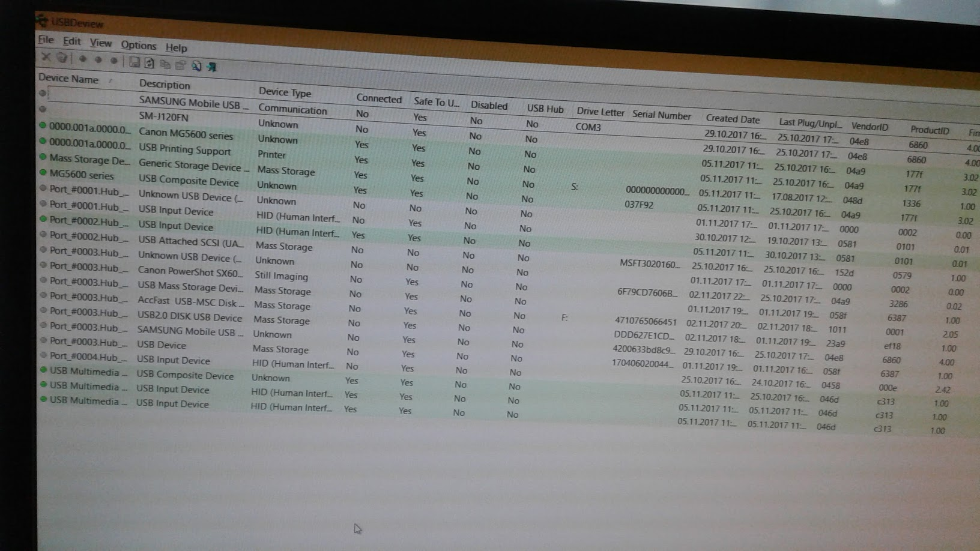
Task: Sort by the VendorID column header
Action: click(x=869, y=127)
